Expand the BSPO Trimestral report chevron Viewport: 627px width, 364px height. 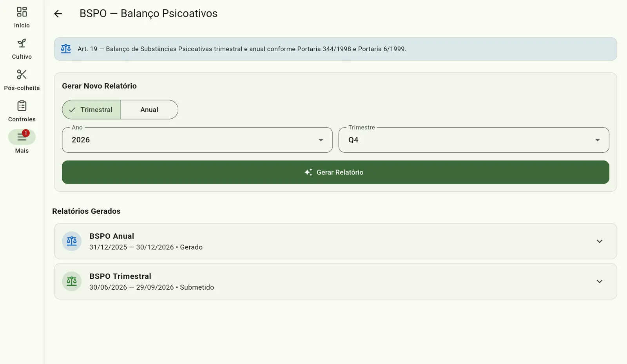tap(600, 281)
